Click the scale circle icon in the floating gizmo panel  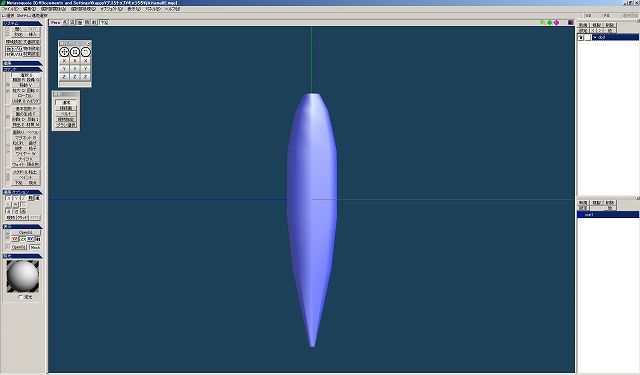click(x=75, y=52)
